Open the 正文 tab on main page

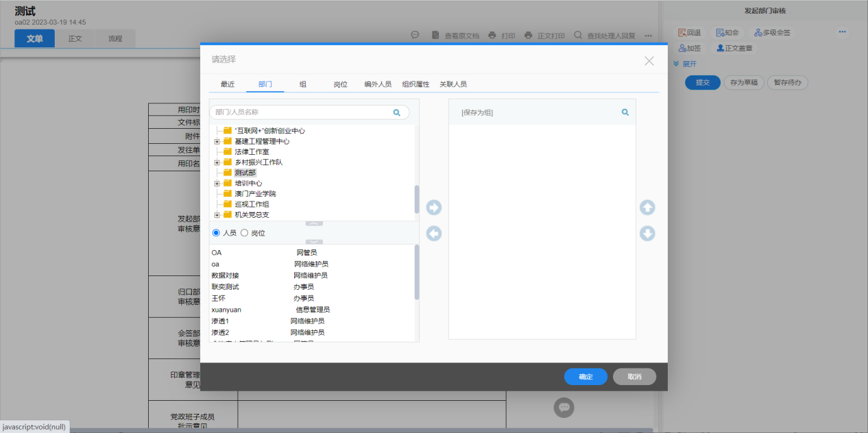point(75,38)
